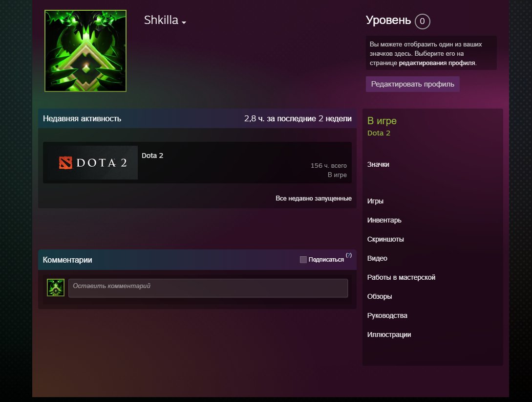The width and height of the screenshot is (532, 402).
Task: Open 'Работы в мастерской' workshop items
Action: click(401, 277)
